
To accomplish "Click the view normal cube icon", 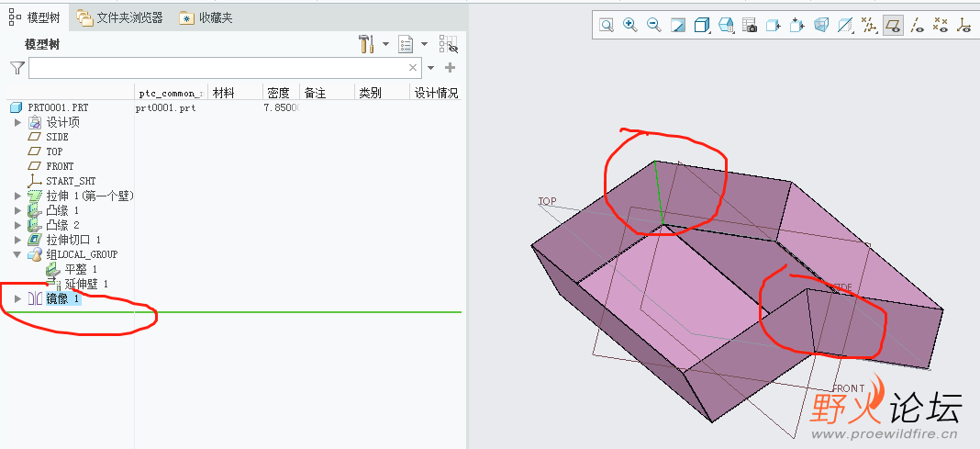I will pyautogui.click(x=774, y=25).
